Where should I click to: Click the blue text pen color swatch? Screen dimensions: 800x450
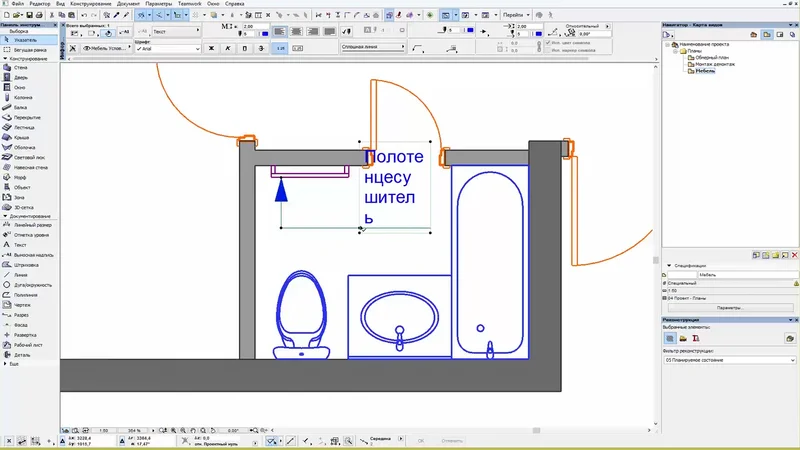(265, 34)
